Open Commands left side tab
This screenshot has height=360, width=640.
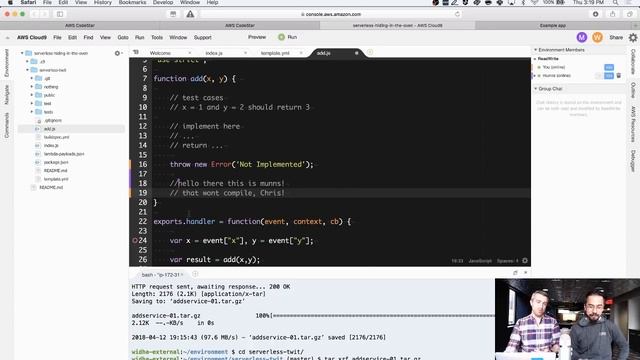[x=7, y=125]
